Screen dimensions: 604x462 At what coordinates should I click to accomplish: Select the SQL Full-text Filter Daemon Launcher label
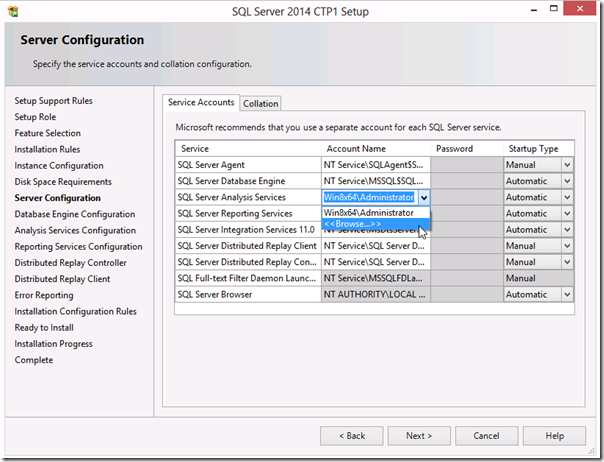[247, 278]
